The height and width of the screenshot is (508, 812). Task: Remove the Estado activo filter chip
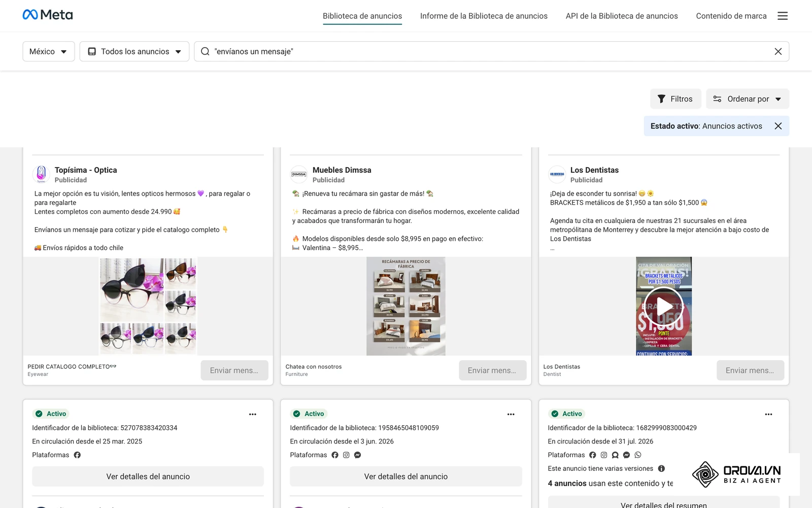coord(778,126)
